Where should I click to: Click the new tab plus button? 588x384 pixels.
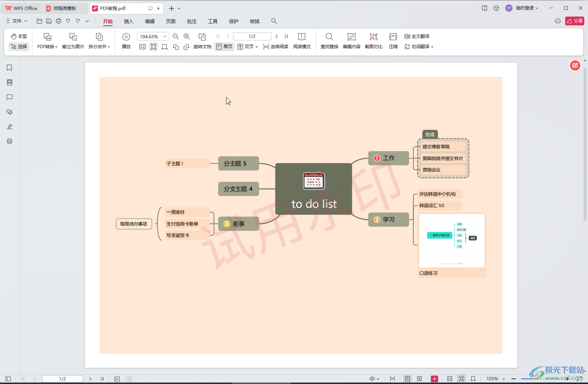(172, 8)
